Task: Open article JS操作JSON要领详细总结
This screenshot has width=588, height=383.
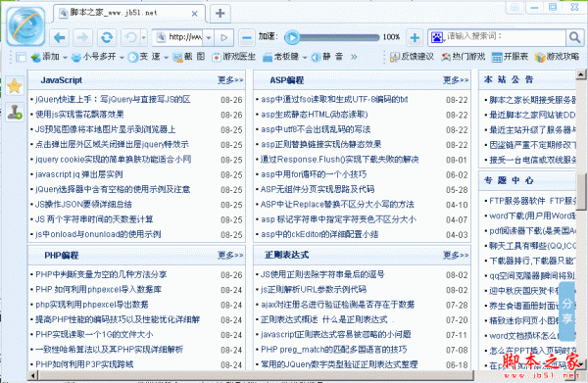Action: coord(83,205)
